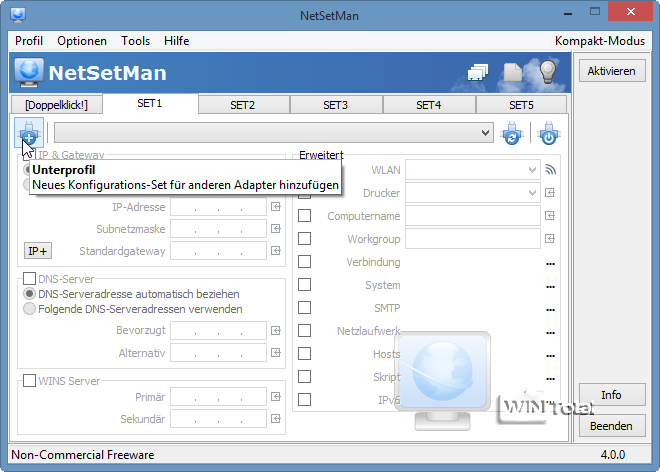Screen dimensions: 660x472
Task: Select Folgende DNS-Serveradressen verwenden option
Action: tap(133, 309)
